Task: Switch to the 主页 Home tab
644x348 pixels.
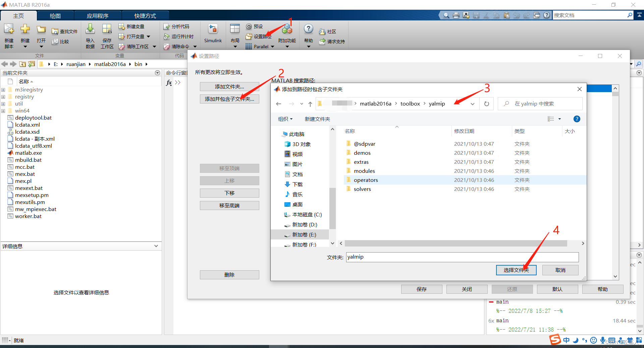Action: 18,16
